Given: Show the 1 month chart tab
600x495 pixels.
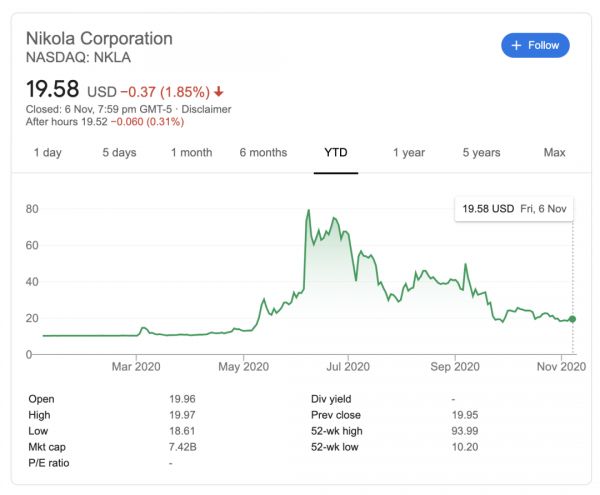Looking at the screenshot, I should [x=191, y=153].
